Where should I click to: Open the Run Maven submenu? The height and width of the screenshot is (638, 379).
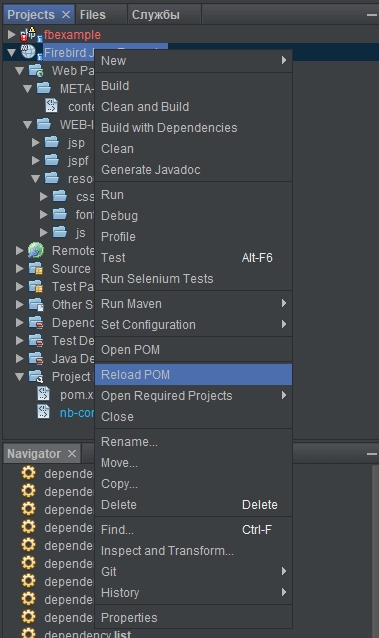pos(193,304)
